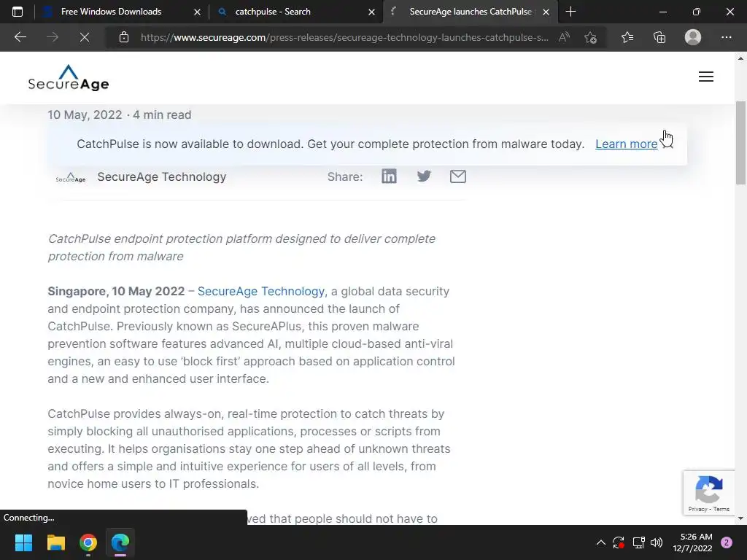The image size is (747, 560).
Task: Open the SecureAge Technology hyperlink
Action: 261,292
